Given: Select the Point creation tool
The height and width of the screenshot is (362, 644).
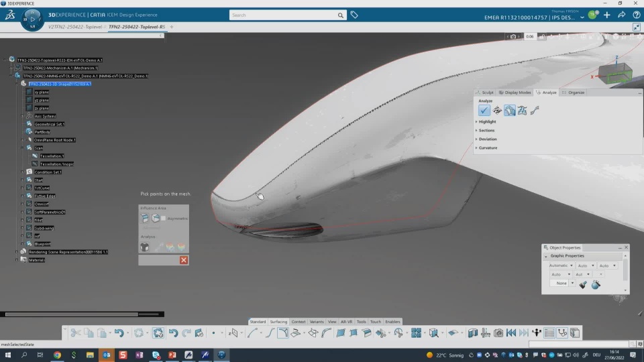Looking at the screenshot, I should [213, 333].
